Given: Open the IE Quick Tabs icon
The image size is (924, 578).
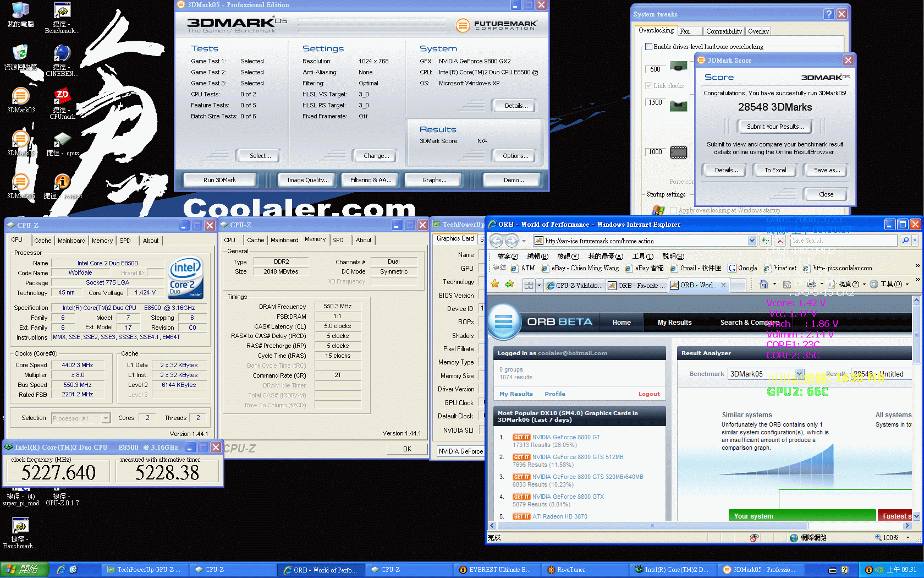Looking at the screenshot, I should (529, 285).
